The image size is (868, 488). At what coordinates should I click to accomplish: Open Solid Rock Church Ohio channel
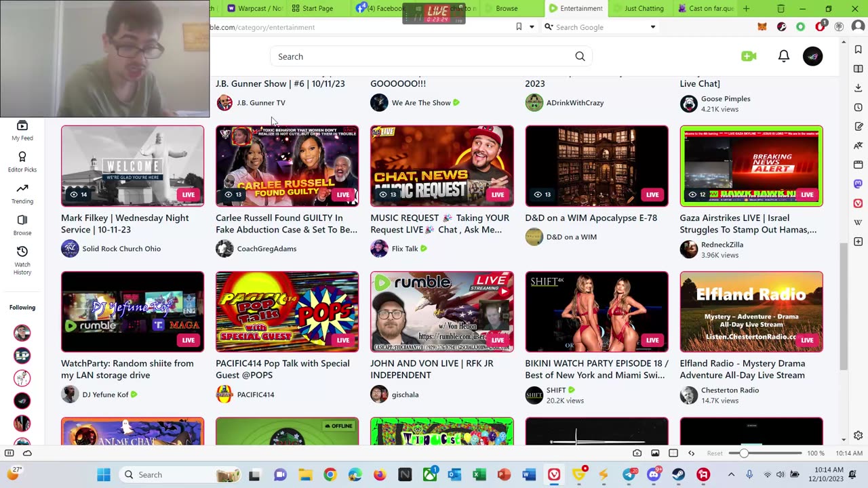click(121, 249)
